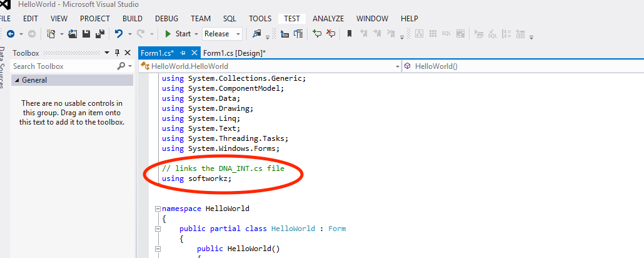The image size is (644, 258).
Task: Click the Next Bookmark icon
Action: point(377,34)
